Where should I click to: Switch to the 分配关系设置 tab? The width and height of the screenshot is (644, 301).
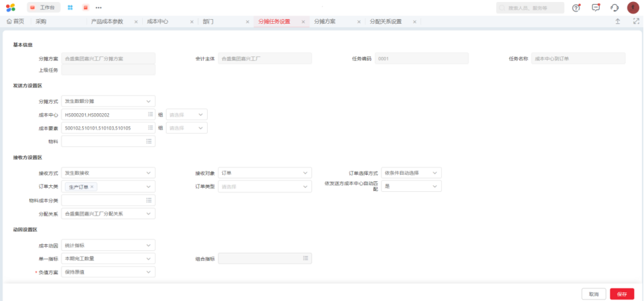[x=385, y=22]
